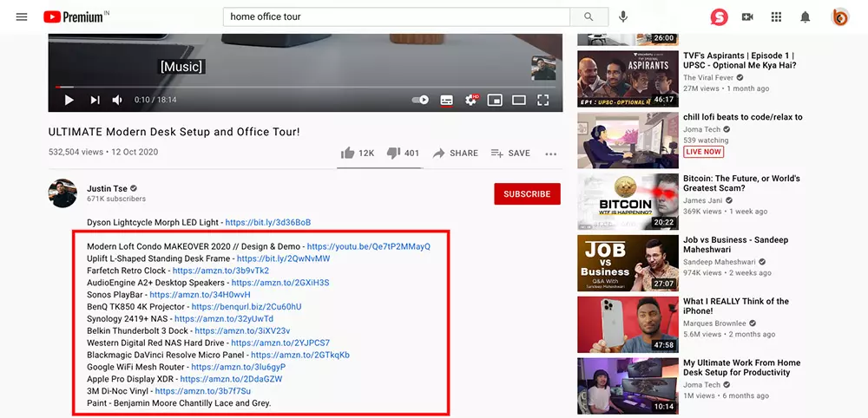Image resolution: width=868 pixels, height=418 pixels.
Task: Save video to playlist
Action: pyautogui.click(x=510, y=153)
